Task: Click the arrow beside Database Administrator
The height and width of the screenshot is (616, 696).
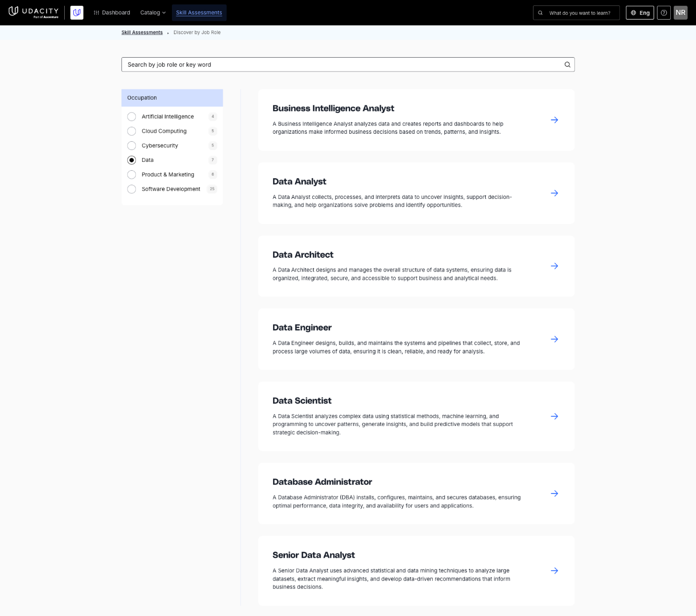Action: point(554,494)
